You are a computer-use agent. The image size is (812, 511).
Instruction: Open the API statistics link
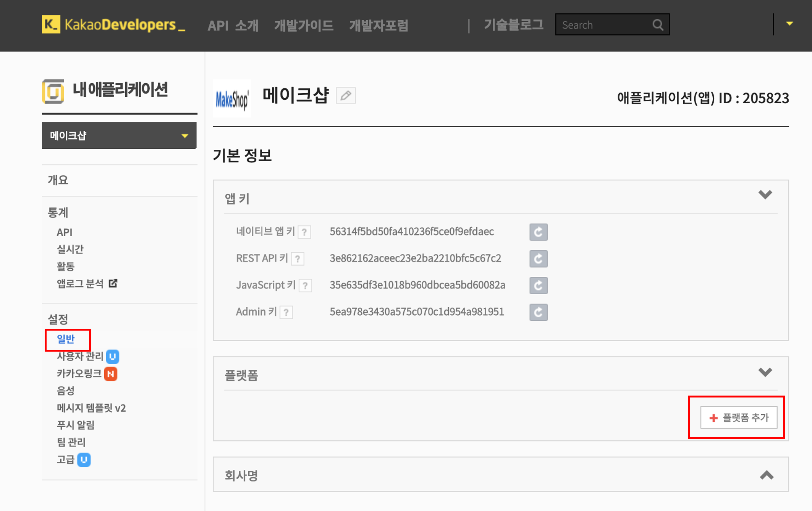[65, 232]
